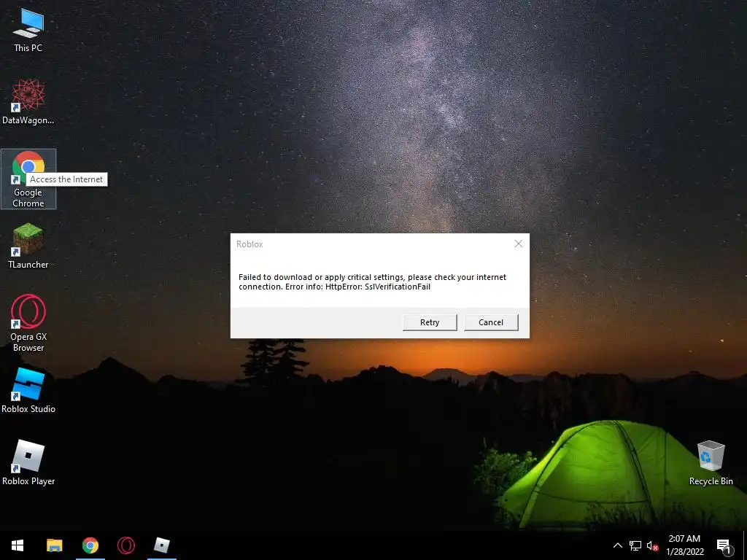Click the Show desktop sliver
The image size is (747, 560).
click(x=745, y=545)
